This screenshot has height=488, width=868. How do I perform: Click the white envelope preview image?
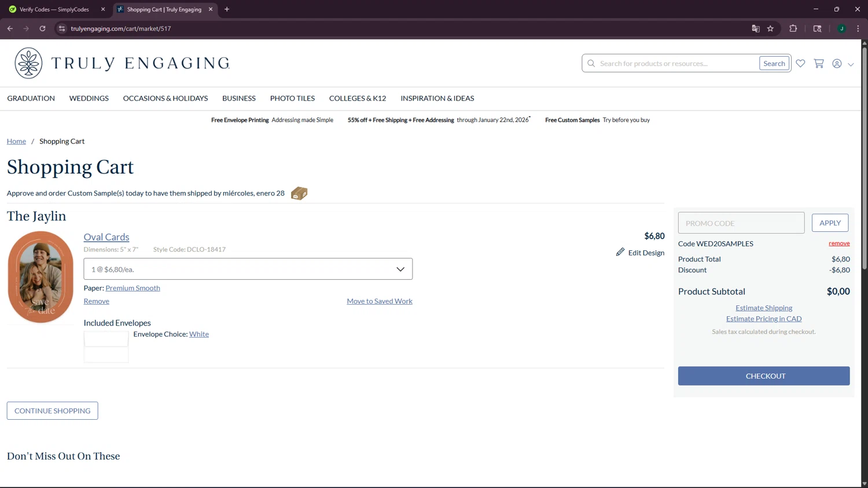(x=106, y=346)
